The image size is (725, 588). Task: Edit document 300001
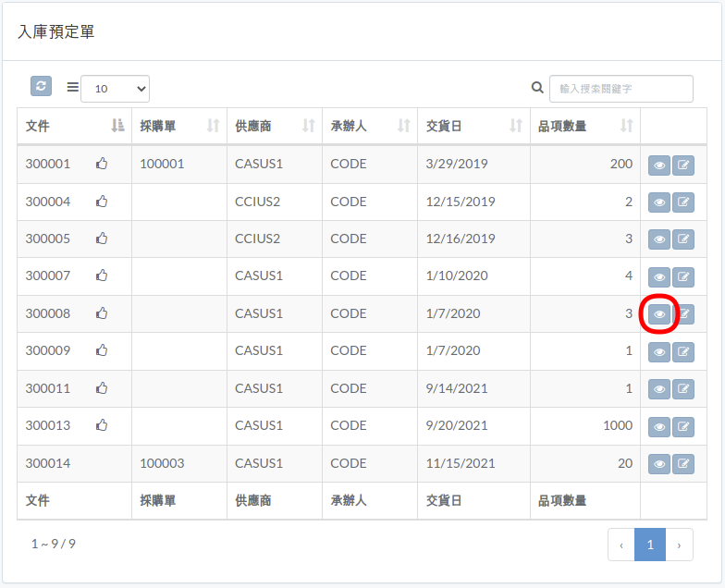point(682,165)
